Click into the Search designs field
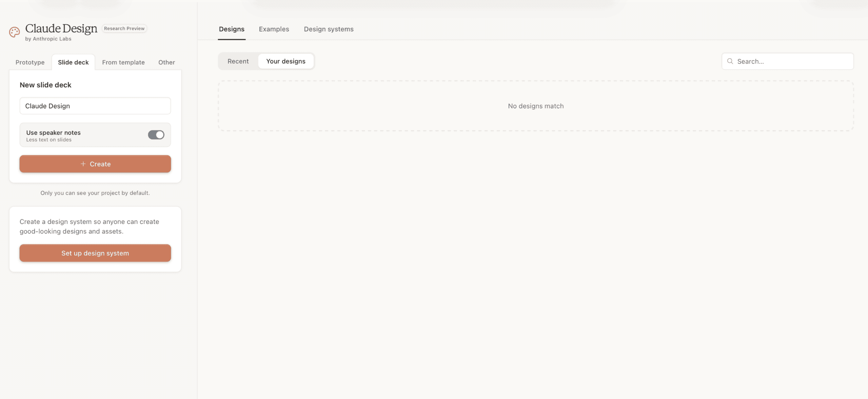This screenshot has width=868, height=399. coord(788,61)
